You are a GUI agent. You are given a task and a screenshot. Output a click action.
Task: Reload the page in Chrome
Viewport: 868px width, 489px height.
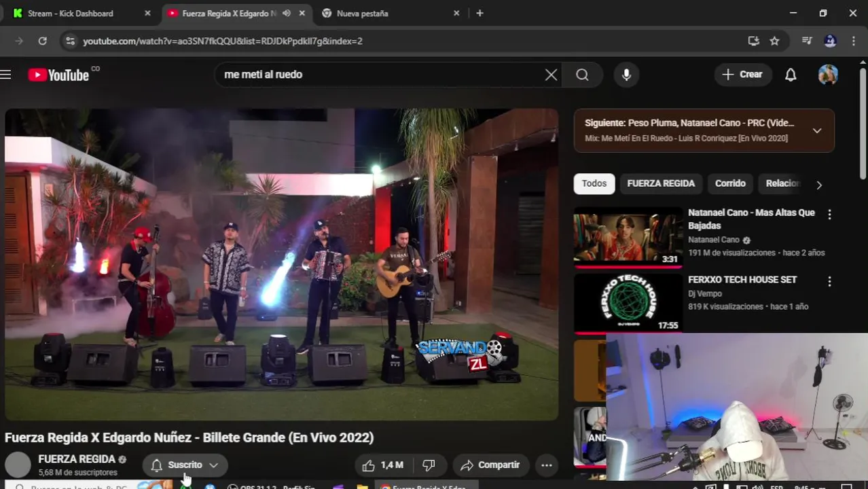(x=42, y=41)
